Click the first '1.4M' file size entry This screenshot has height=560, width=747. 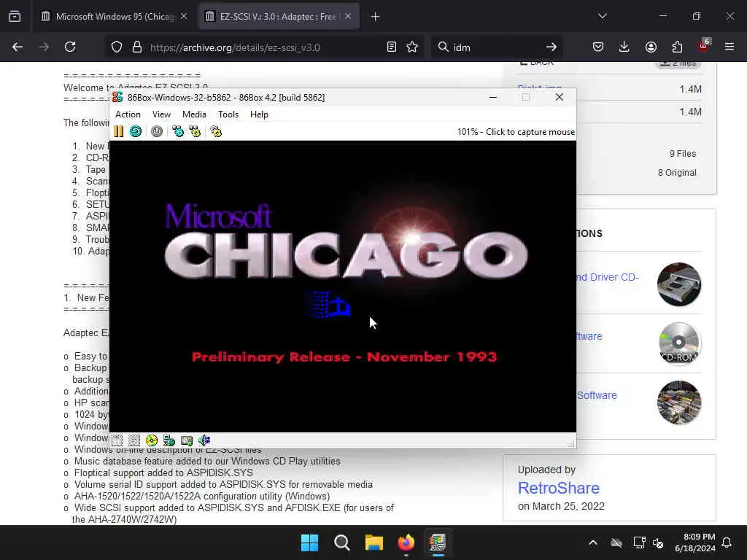(x=690, y=89)
